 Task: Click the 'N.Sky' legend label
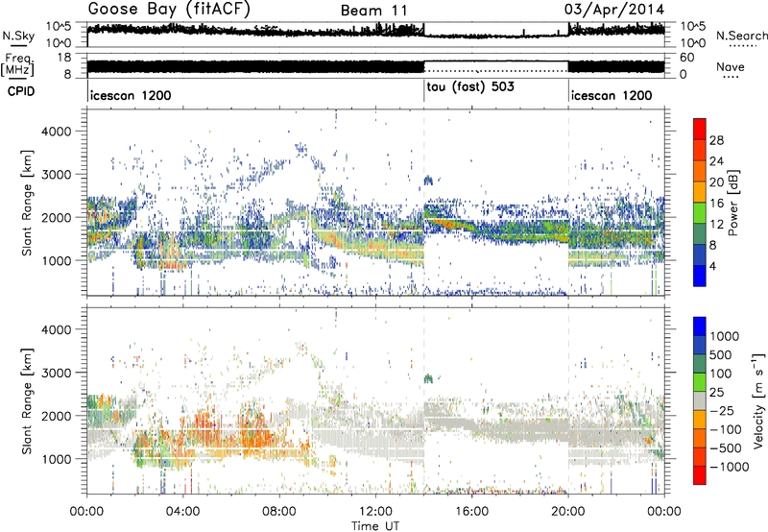18,36
